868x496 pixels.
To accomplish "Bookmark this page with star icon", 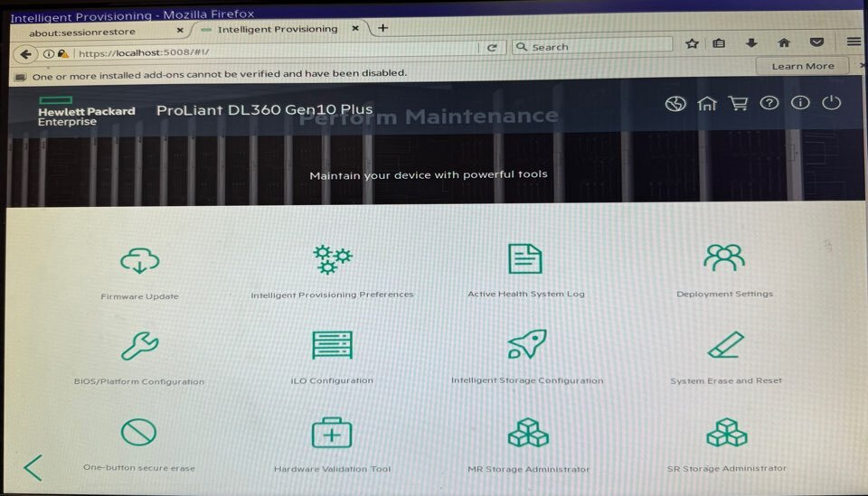I will coord(692,43).
